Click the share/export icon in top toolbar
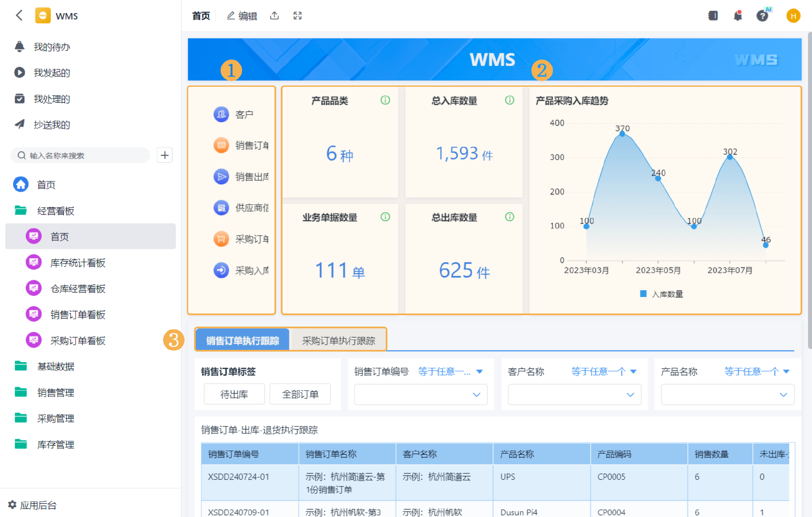This screenshot has height=517, width=812. point(274,16)
